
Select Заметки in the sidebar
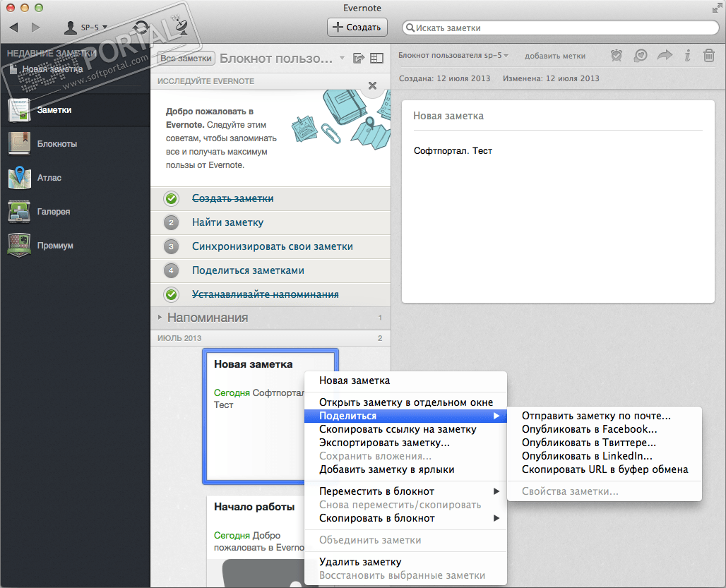point(75,110)
